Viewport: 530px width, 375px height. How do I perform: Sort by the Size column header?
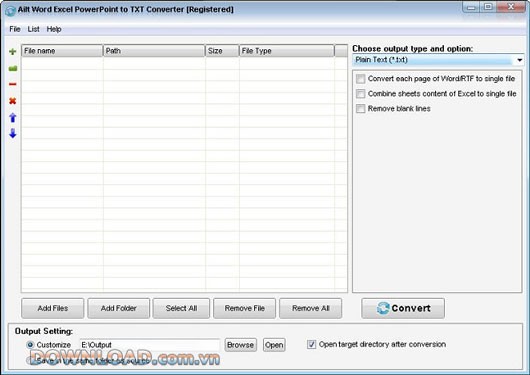[x=222, y=51]
